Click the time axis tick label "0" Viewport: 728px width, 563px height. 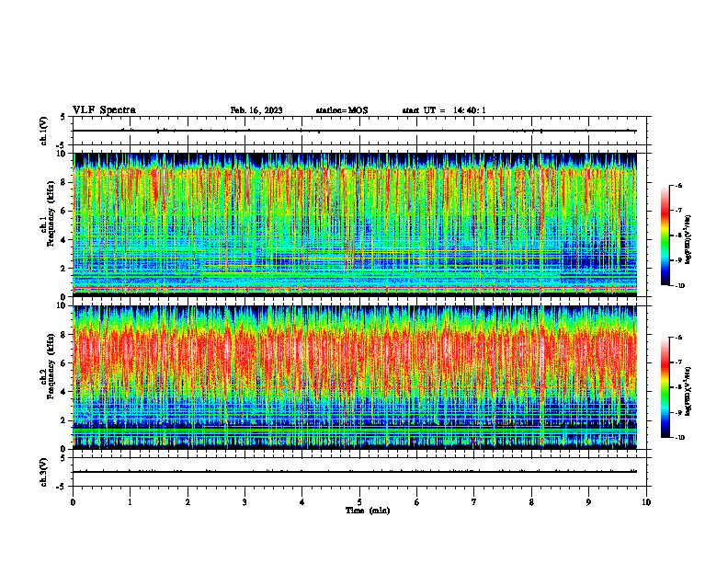pos(73,502)
